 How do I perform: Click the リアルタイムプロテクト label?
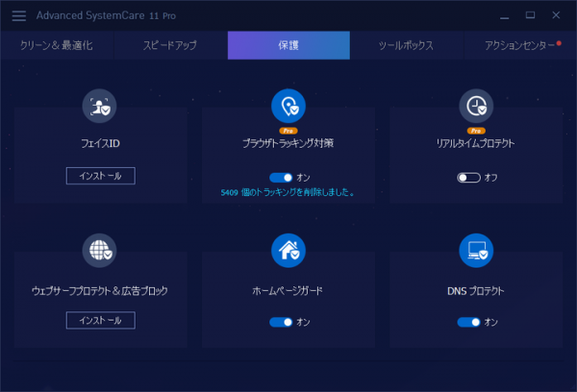point(475,143)
